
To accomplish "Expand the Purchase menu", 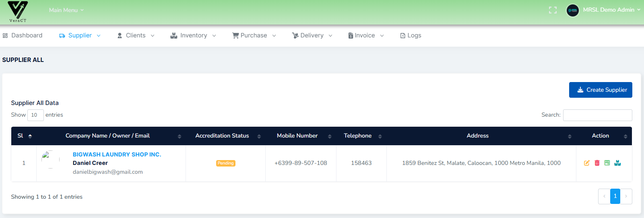I will pyautogui.click(x=254, y=35).
